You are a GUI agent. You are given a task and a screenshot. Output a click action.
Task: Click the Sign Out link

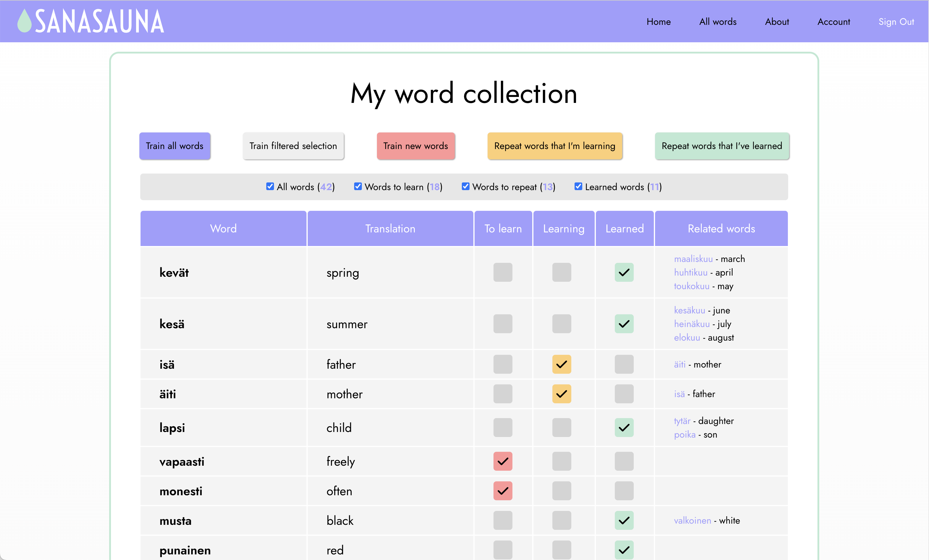pyautogui.click(x=896, y=22)
